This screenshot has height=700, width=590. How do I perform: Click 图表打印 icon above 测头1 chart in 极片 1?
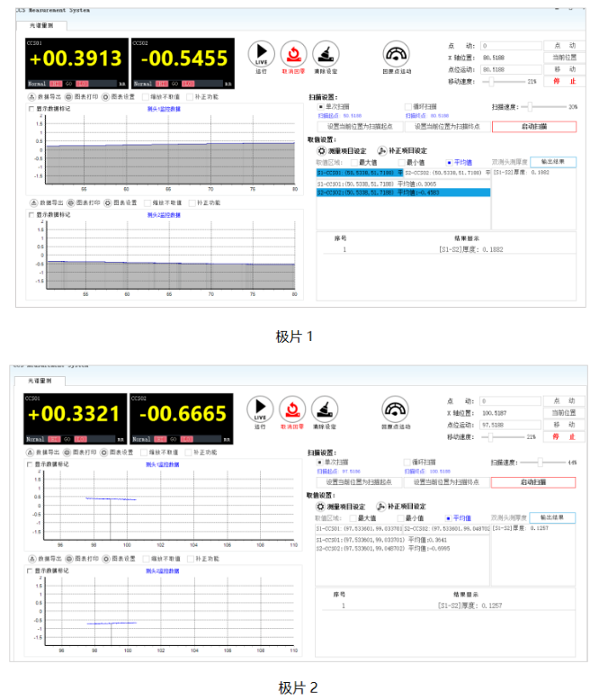click(68, 97)
